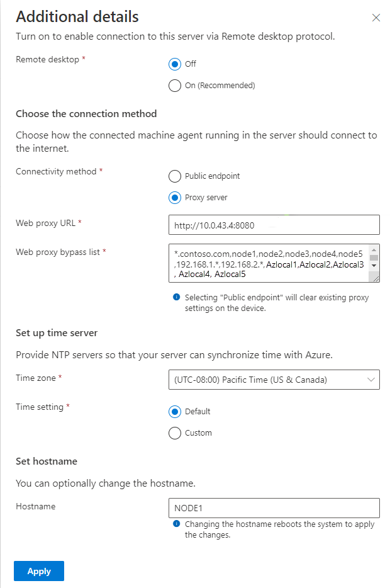Click the Time zone chevron arrow
The height and width of the screenshot is (588, 390).
pos(371,380)
